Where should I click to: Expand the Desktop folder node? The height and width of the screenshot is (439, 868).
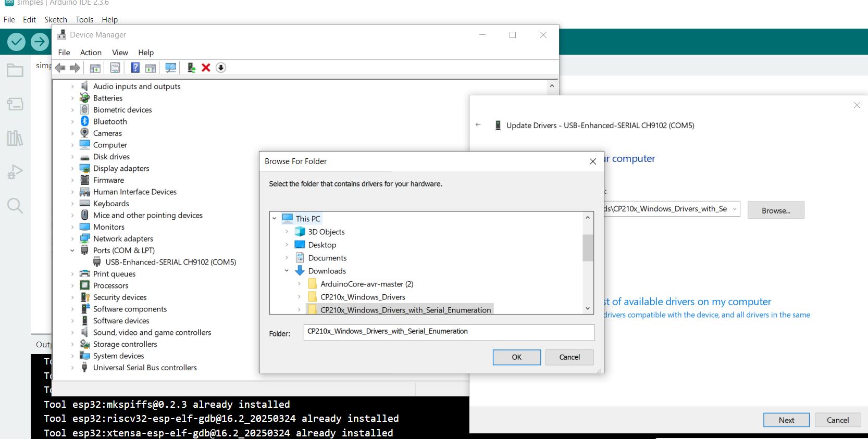pos(287,245)
